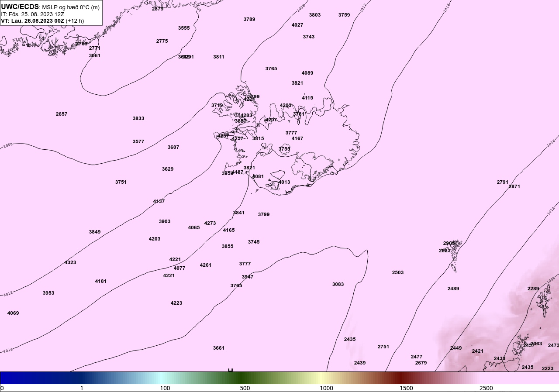Click the 4261 height value
The image size is (559, 392).
tap(206, 265)
